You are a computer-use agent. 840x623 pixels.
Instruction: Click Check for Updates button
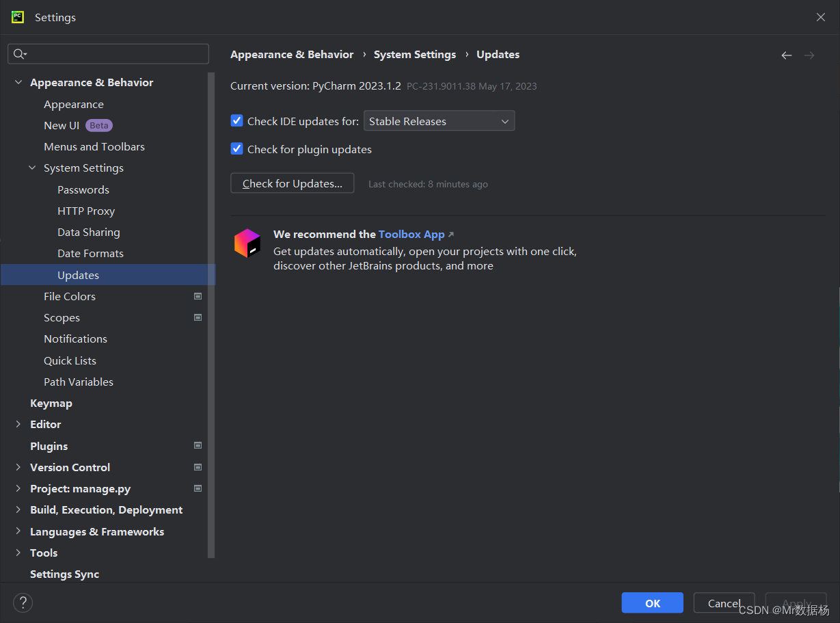[x=293, y=183]
